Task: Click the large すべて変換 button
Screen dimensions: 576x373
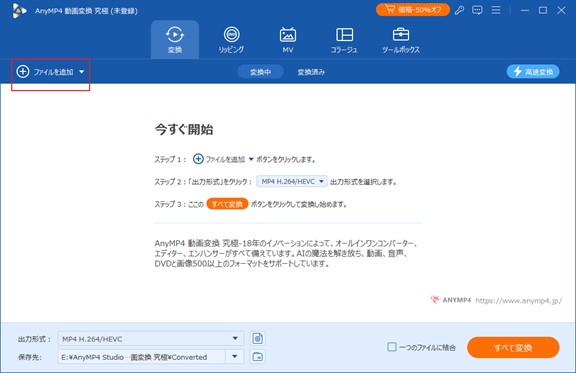Action: (513, 347)
